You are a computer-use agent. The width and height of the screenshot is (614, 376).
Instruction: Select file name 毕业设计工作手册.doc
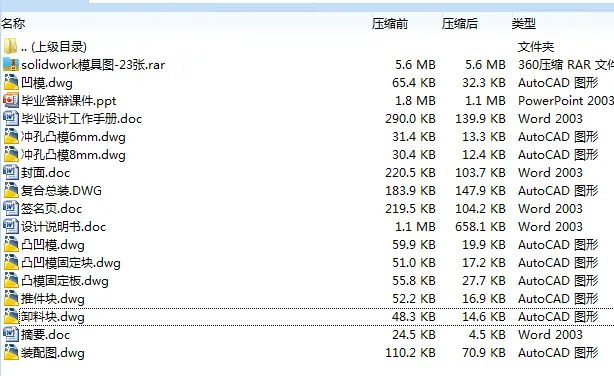point(81,119)
